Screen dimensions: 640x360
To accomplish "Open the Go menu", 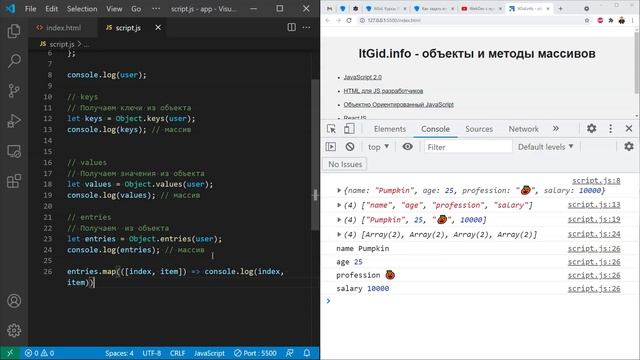I will [136, 9].
